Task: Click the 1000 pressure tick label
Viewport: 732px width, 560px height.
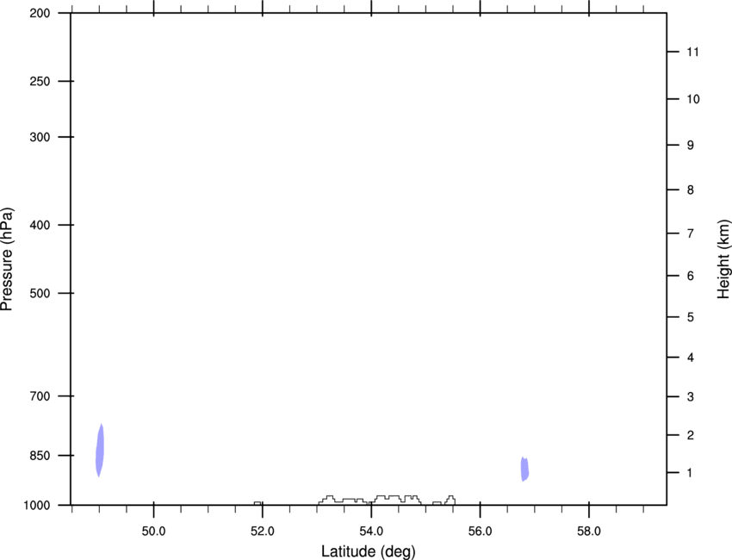Action: click(x=37, y=506)
